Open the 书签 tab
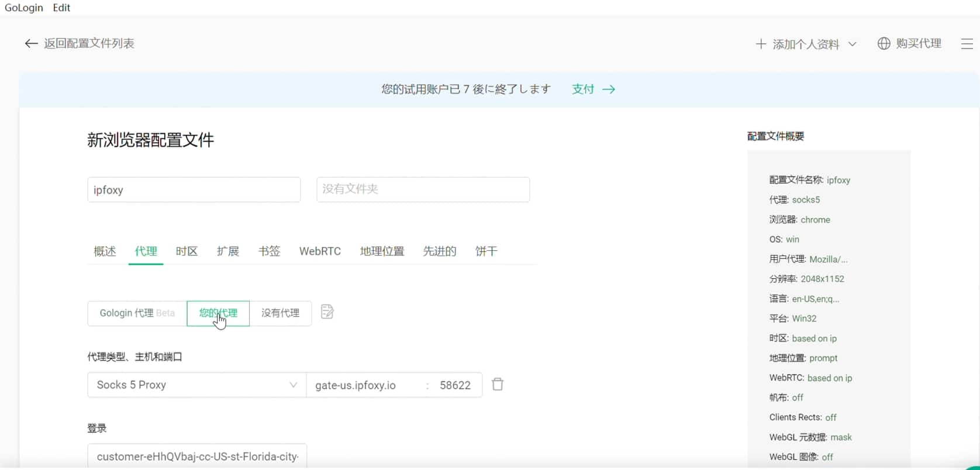The width and height of the screenshot is (980, 470). 270,251
